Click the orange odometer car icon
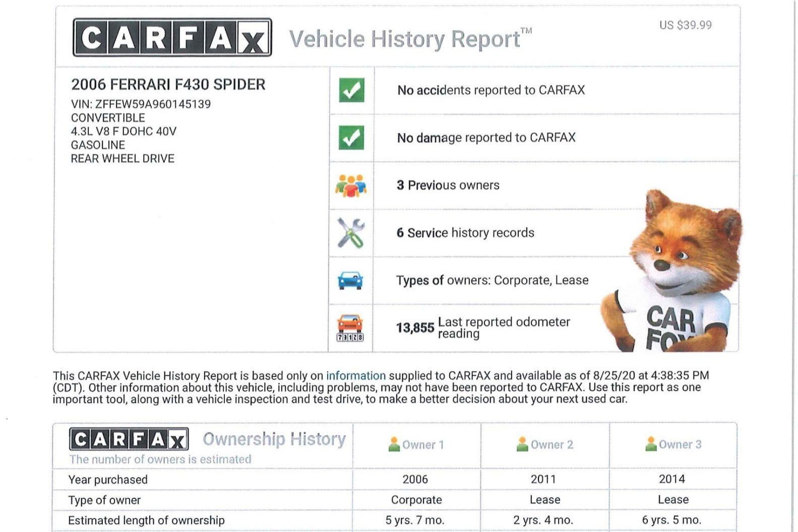This screenshot has height=532, width=798. pos(350,327)
